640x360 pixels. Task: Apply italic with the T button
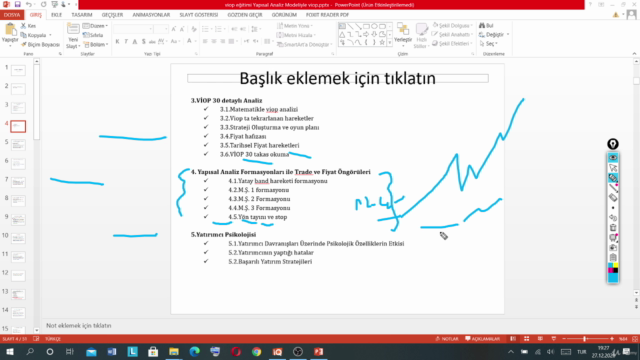pos(126,41)
